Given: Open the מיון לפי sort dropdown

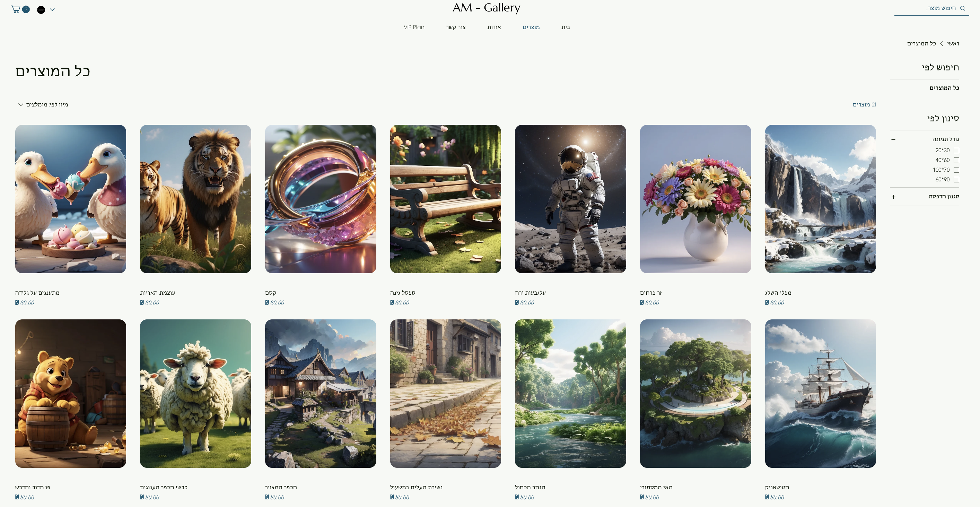Looking at the screenshot, I should pos(43,104).
